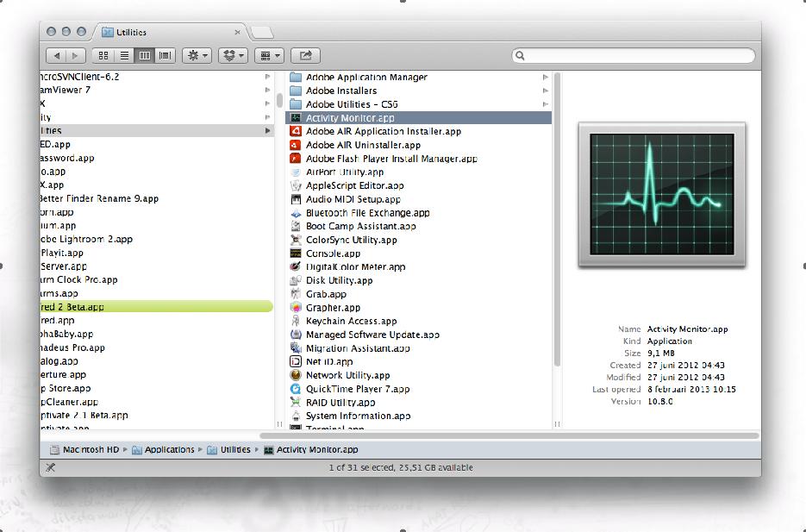806x532 pixels.
Task: Go back with the left arrow button
Action: coord(56,55)
